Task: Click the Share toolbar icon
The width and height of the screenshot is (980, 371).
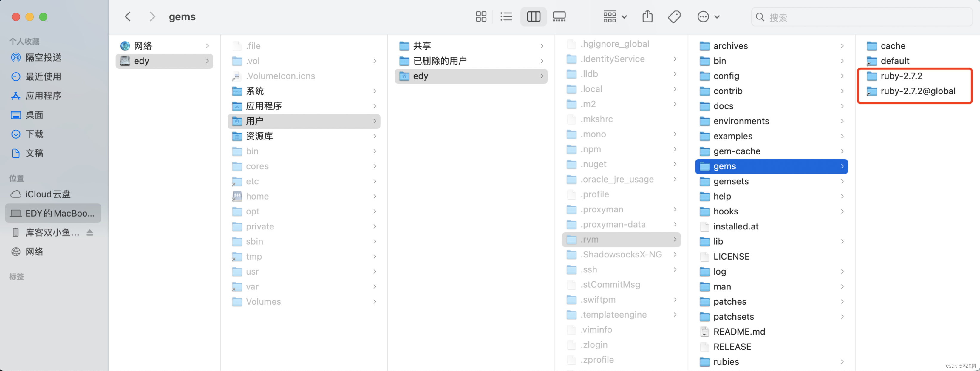Action: (x=647, y=17)
